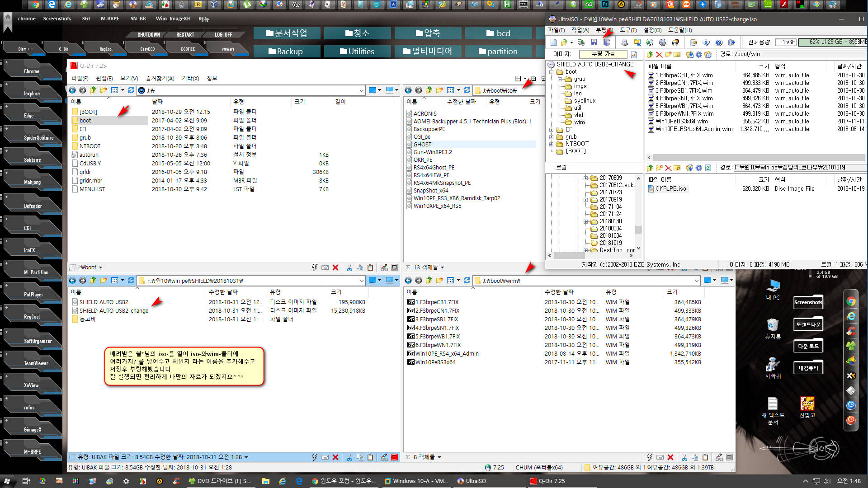Viewport: 868px width, 488px height.
Task: Expand the 20180130 folder in UltraISO local tree
Action: point(586,221)
